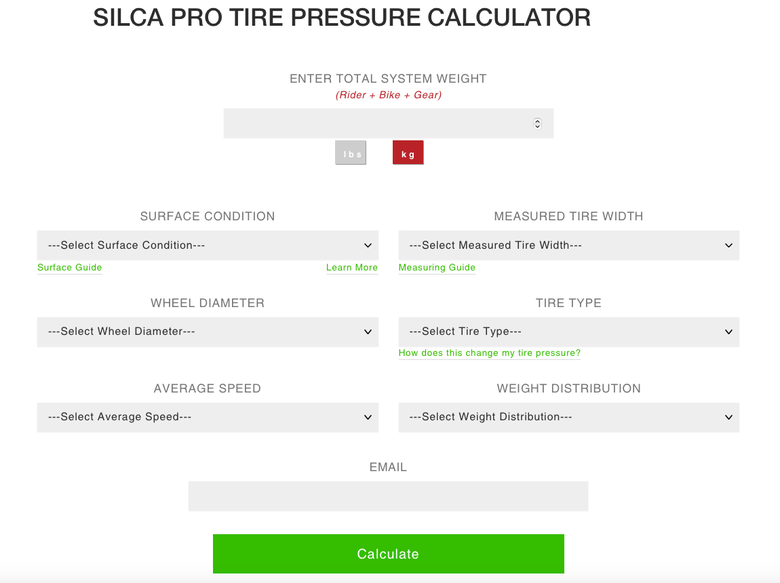Focus the Email input field
This screenshot has height=583, width=780.
tap(388, 496)
